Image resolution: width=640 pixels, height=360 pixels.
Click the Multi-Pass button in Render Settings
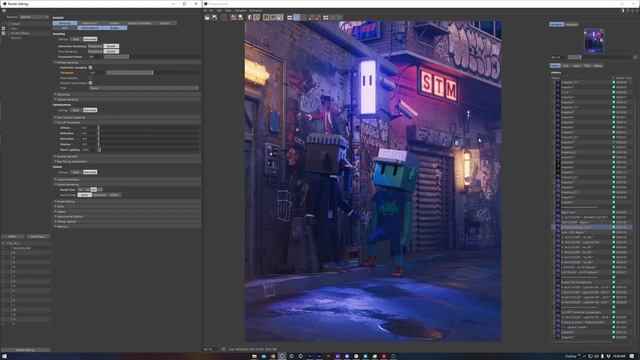click(38, 236)
